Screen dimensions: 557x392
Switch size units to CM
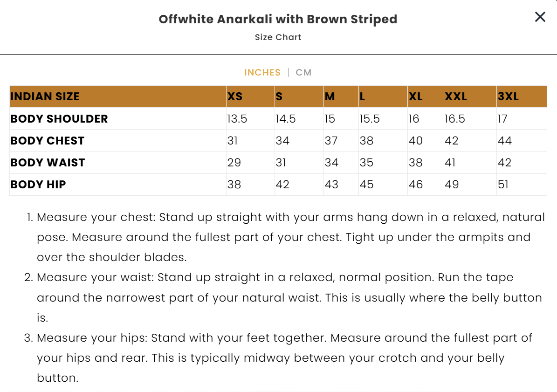[x=303, y=72]
